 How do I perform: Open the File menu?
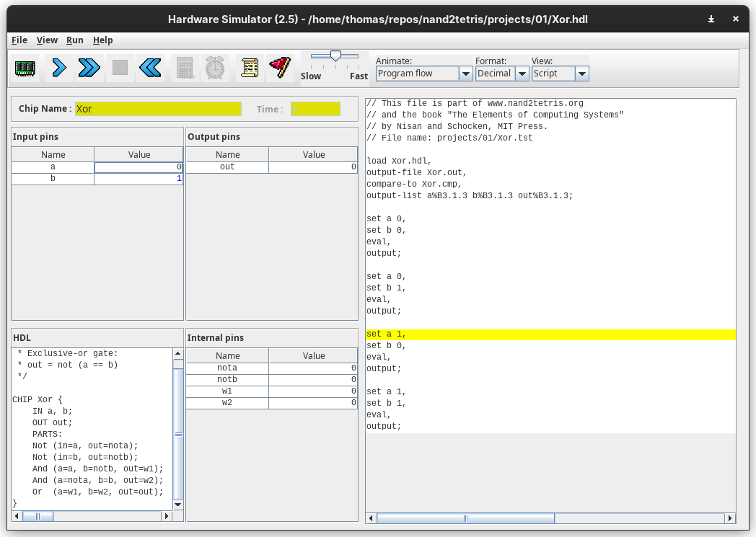point(19,40)
